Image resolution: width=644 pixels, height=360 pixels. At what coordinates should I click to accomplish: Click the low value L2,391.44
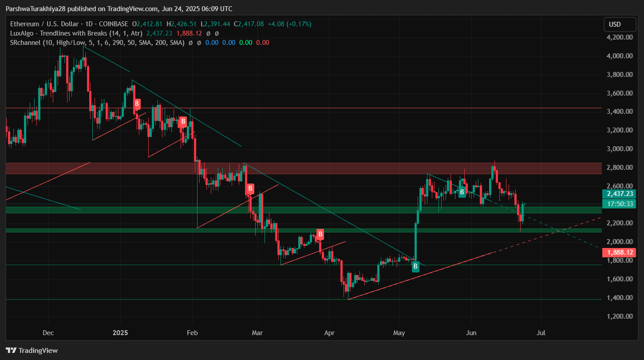[x=215, y=24]
